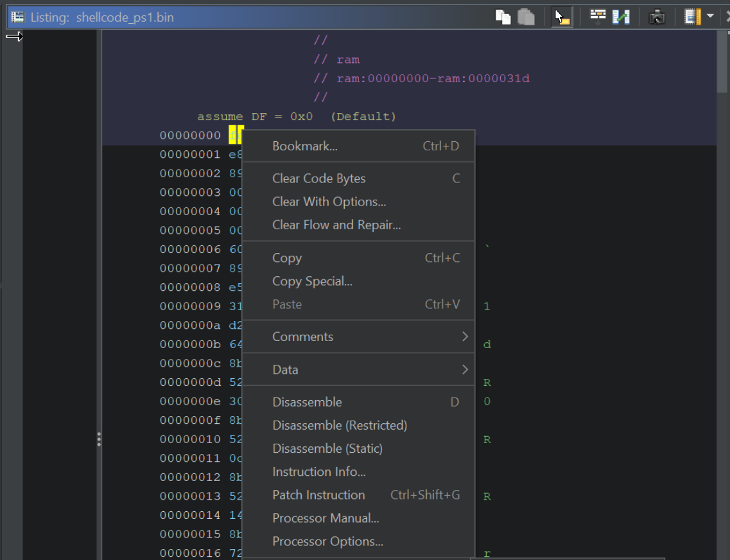Click the Paste icon in the Listing toolbar
Screen dimensions: 730x560
[526, 16]
